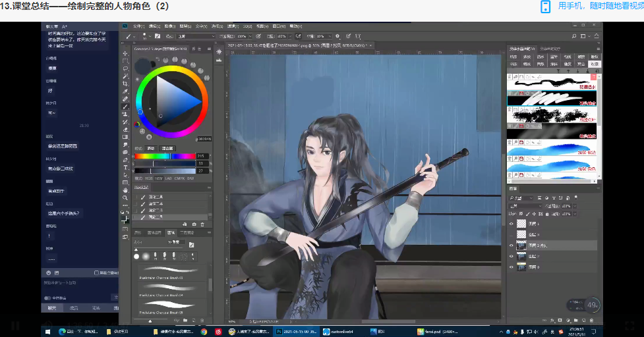644x337 pixels.
Task: Toggle the layer filter switch in Layers panel
Action: point(576,197)
